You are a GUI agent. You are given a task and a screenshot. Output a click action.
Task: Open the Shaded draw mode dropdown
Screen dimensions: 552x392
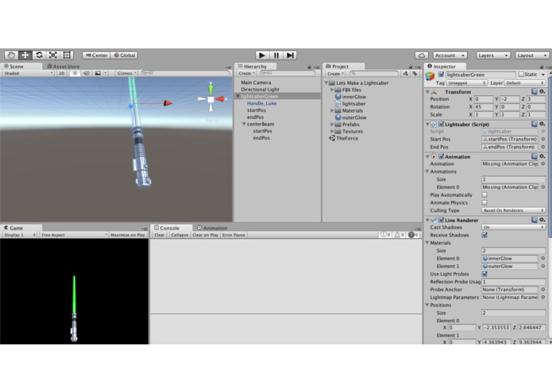coord(28,73)
